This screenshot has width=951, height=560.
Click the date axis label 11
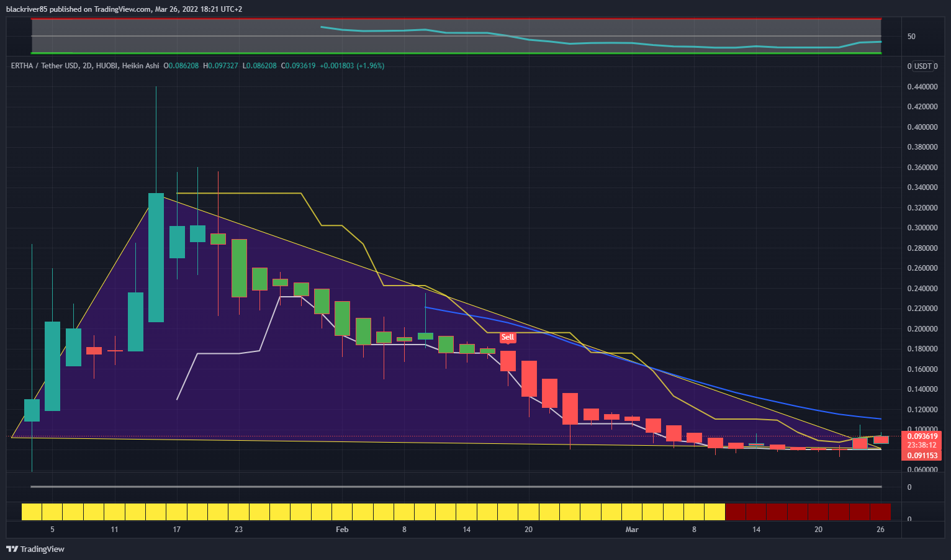click(114, 530)
